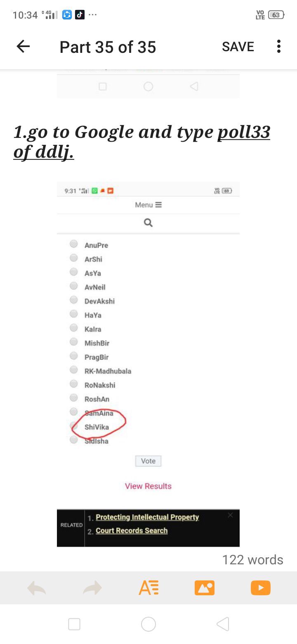The image size is (297, 644).
Task: Click the undo arrow icon
Action: pyautogui.click(x=36, y=588)
